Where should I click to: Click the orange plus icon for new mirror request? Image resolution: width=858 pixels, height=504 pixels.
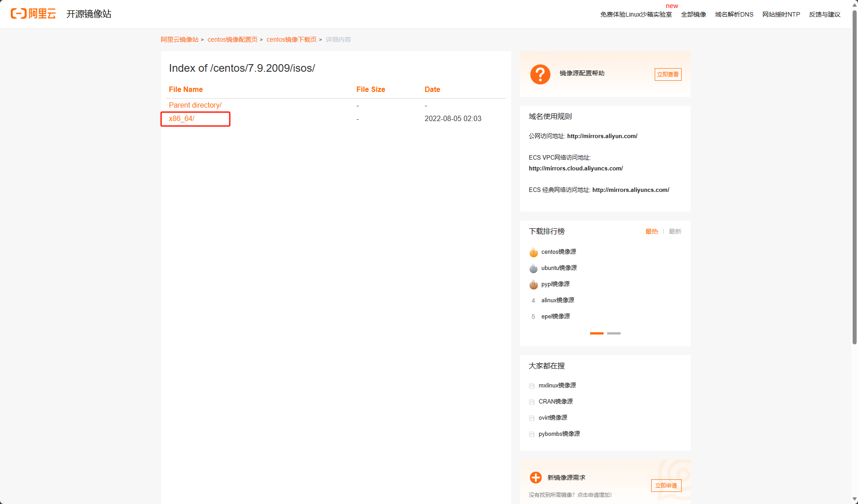(535, 478)
